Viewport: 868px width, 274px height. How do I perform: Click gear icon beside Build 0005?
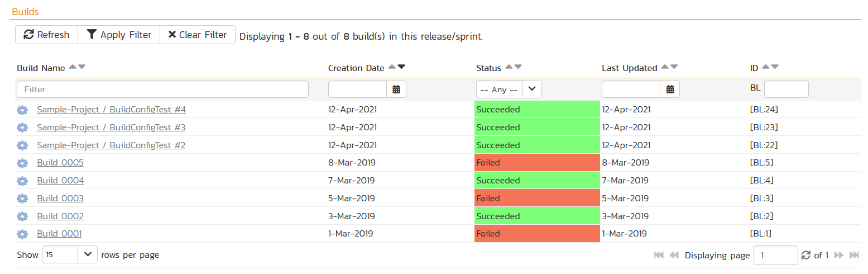22,163
